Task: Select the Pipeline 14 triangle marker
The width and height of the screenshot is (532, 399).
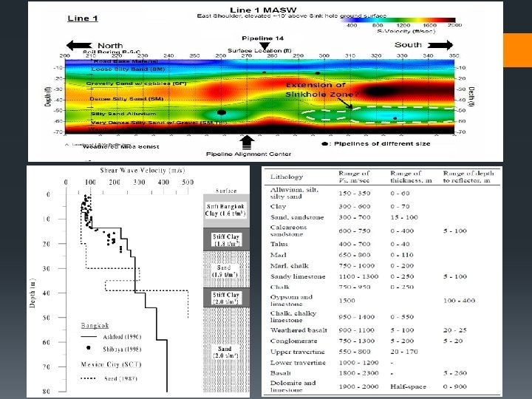Action: [265, 46]
